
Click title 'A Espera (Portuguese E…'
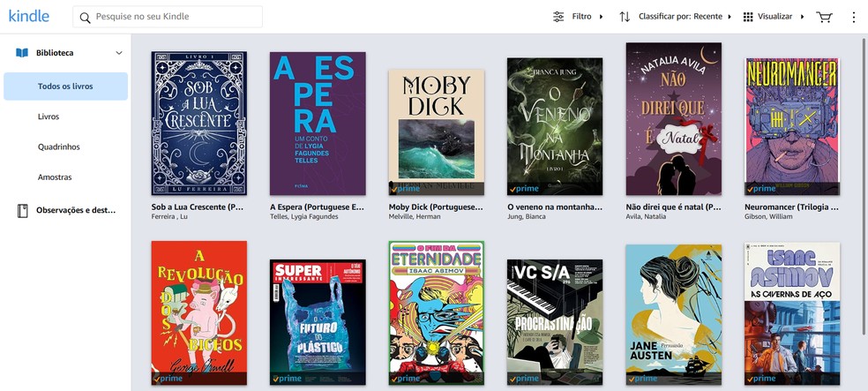point(318,207)
